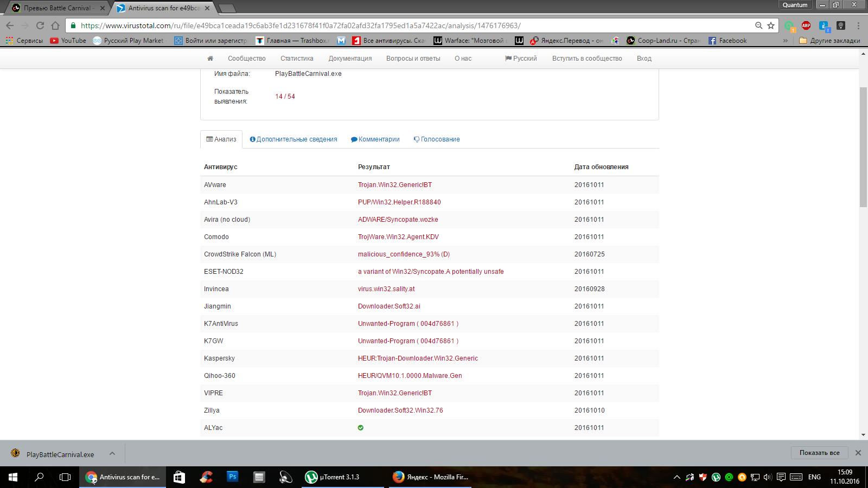Open the Windows Start menu

(x=13, y=477)
